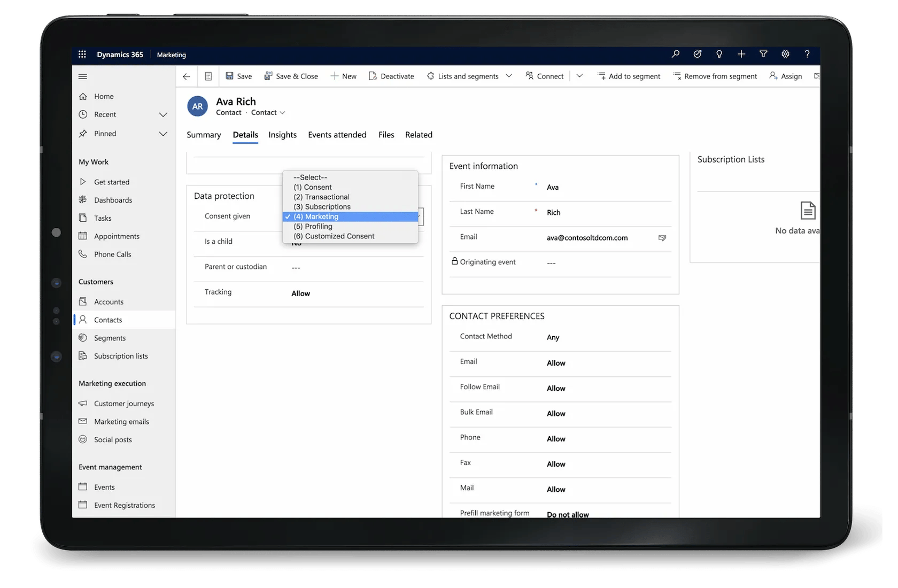Click the Tracking value Allow

(300, 293)
